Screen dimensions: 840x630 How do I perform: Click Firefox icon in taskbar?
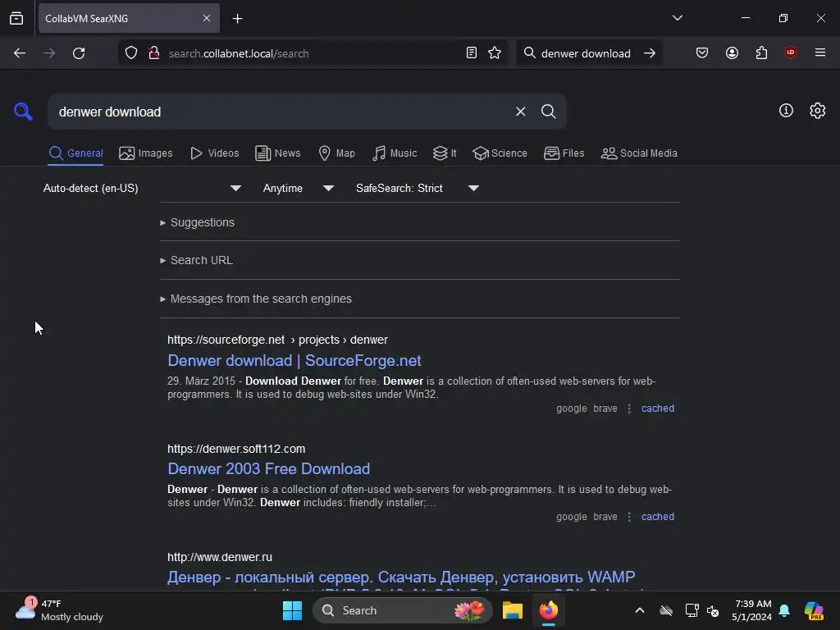click(x=548, y=610)
